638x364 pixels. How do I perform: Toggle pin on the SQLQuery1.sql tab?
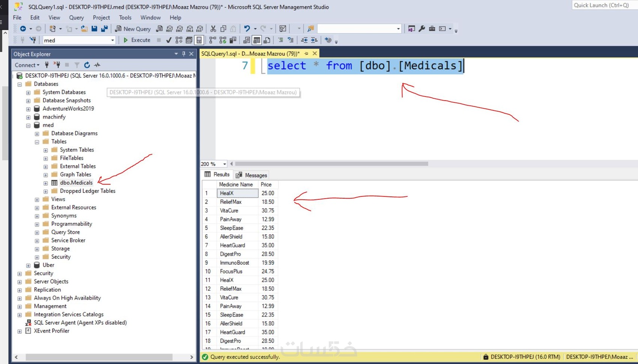(x=306, y=54)
